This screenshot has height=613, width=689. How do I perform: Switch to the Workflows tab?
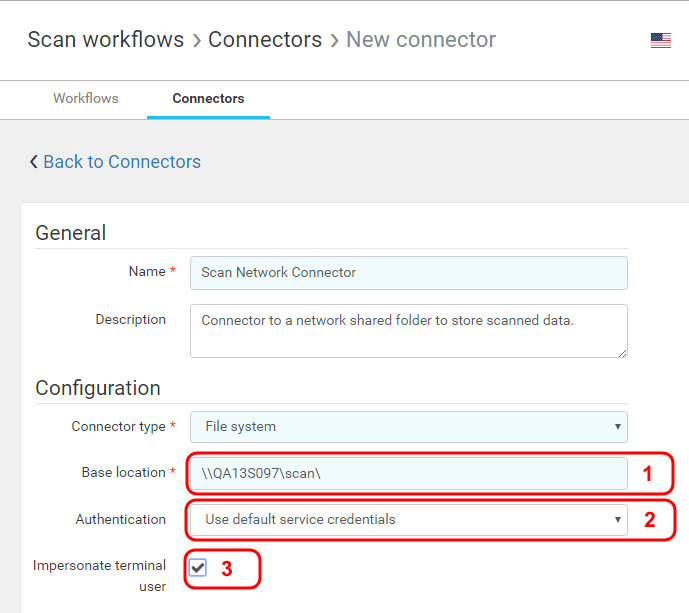pyautogui.click(x=86, y=98)
